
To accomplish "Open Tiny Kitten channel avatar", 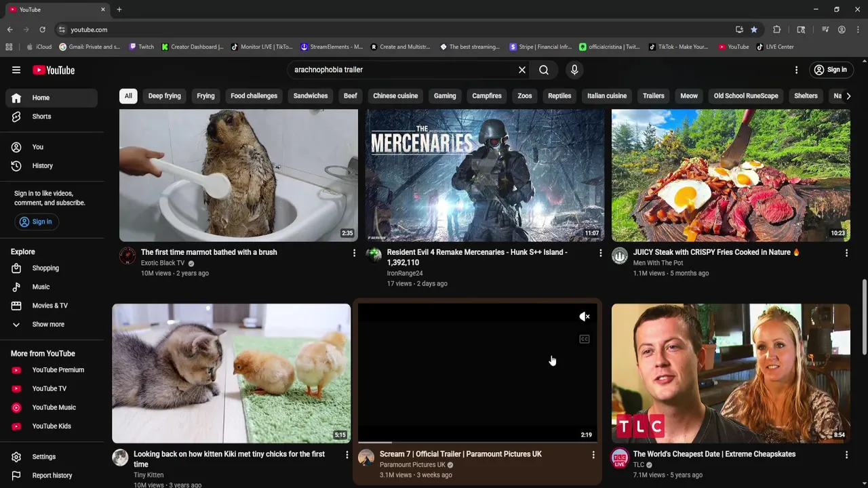I will 120,457.
